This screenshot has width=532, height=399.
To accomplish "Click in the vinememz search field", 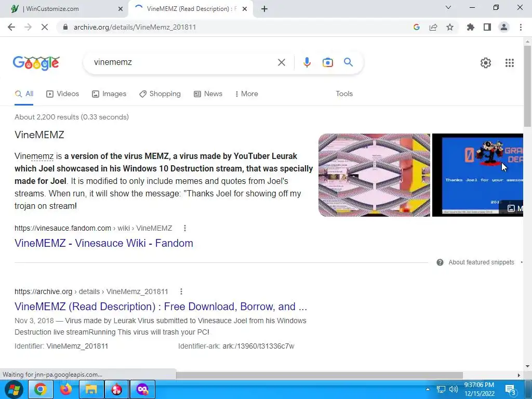I will (x=183, y=62).
